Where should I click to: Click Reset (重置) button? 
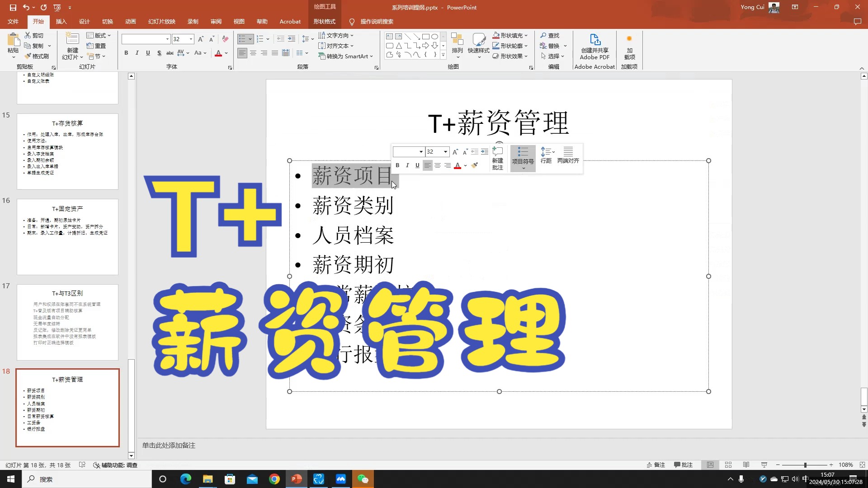tap(96, 46)
